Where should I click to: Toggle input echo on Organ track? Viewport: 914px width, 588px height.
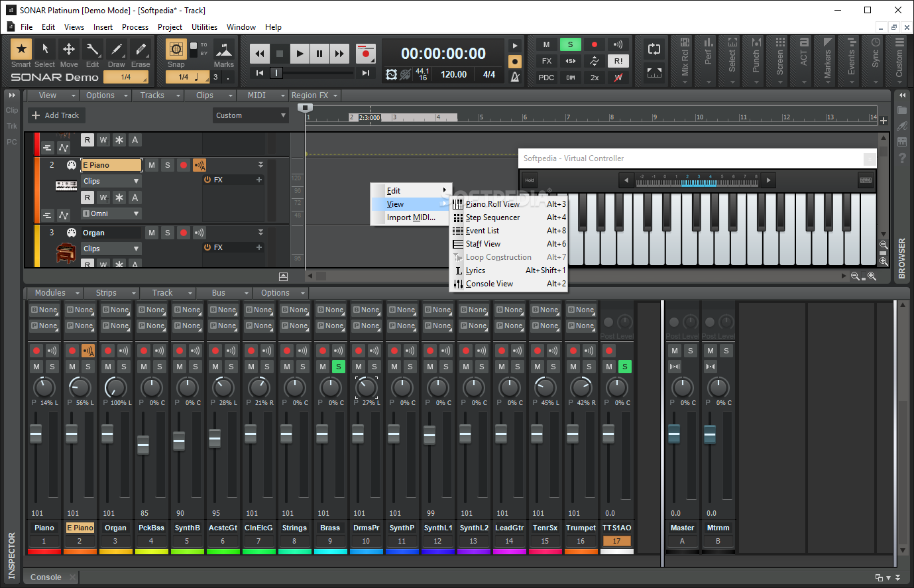(x=200, y=233)
